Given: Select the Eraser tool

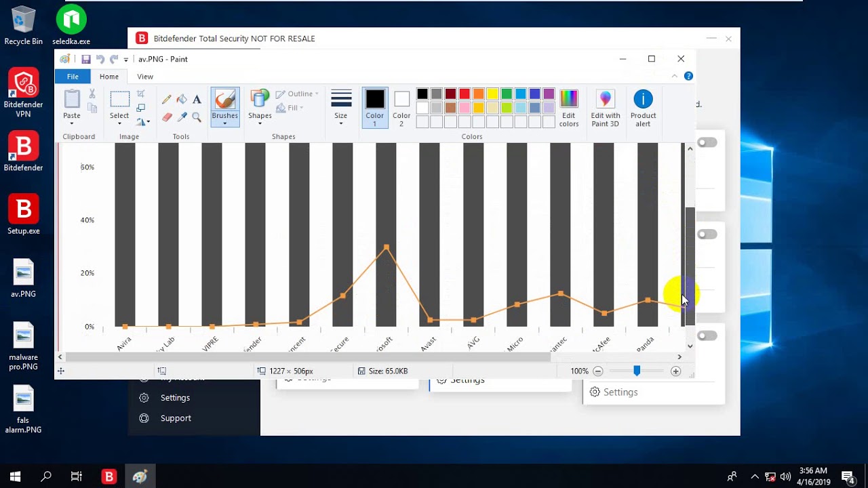Looking at the screenshot, I should tap(167, 117).
